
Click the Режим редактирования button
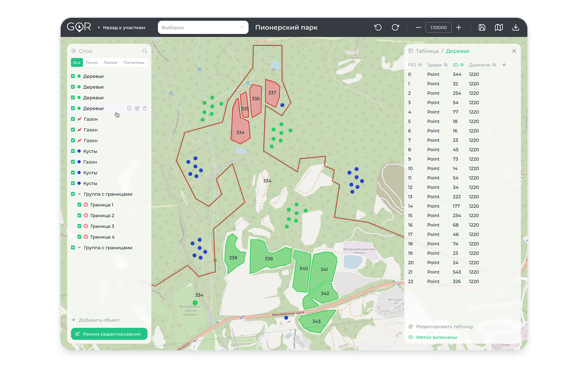point(109,334)
